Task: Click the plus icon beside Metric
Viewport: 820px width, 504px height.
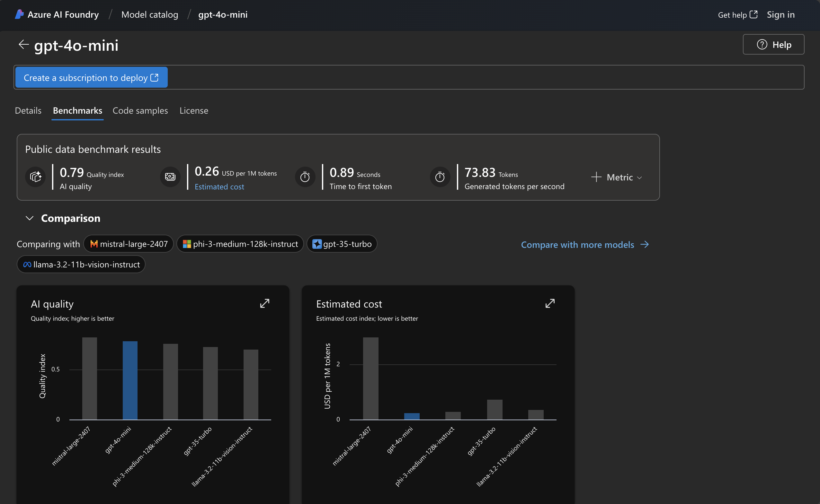Action: click(x=596, y=177)
